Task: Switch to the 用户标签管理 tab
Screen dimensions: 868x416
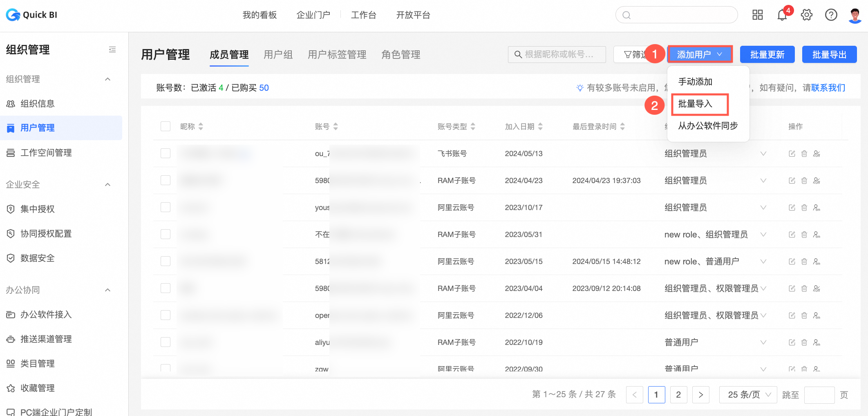Action: pyautogui.click(x=337, y=55)
